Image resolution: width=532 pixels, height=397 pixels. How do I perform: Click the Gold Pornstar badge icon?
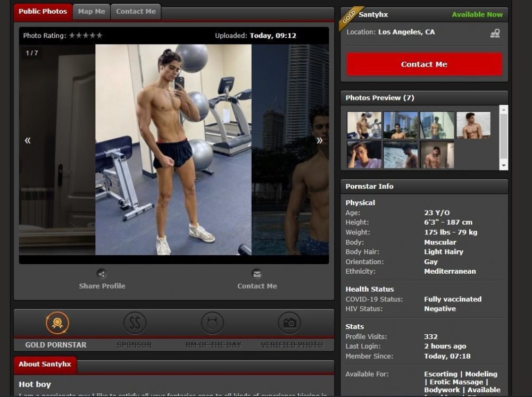click(57, 323)
